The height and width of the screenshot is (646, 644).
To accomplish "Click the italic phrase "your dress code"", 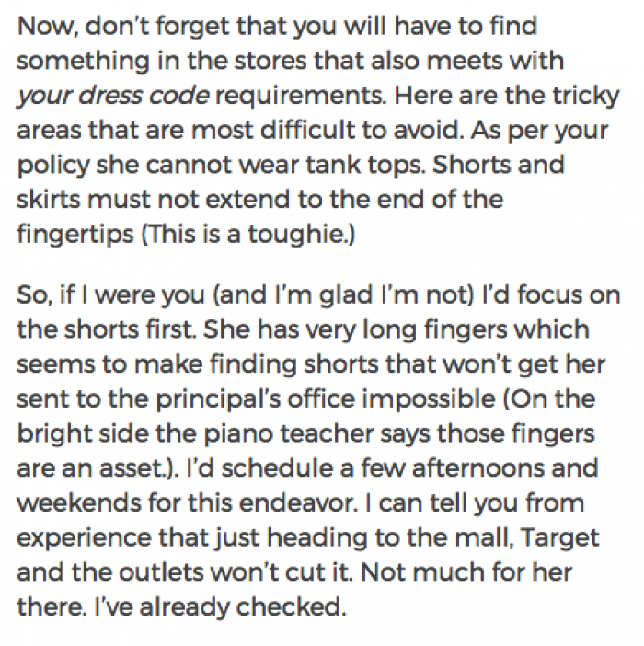I will coord(113,96).
